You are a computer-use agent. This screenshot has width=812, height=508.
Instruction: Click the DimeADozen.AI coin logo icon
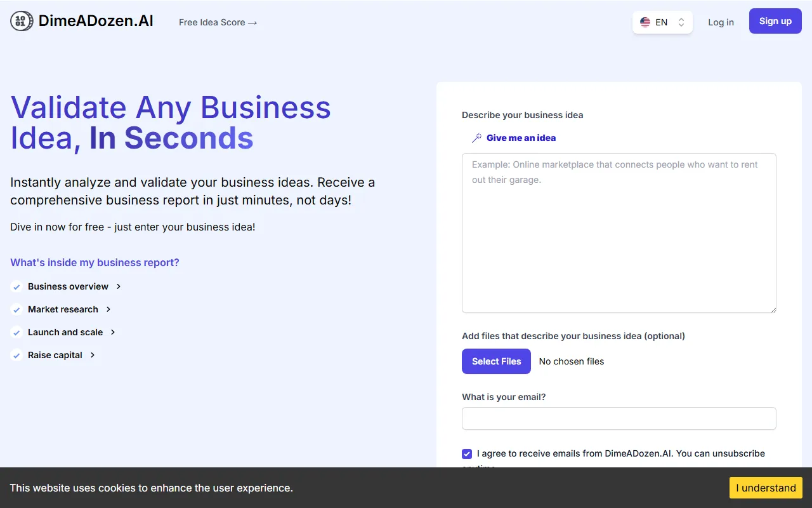tap(22, 22)
